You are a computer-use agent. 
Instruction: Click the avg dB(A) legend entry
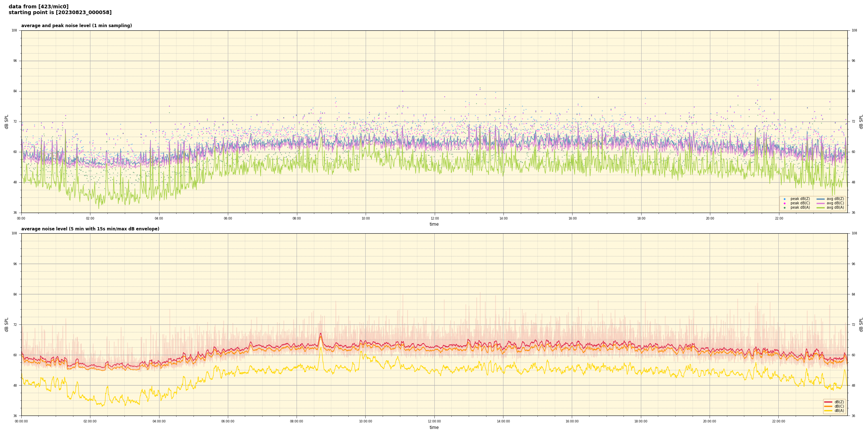835,208
